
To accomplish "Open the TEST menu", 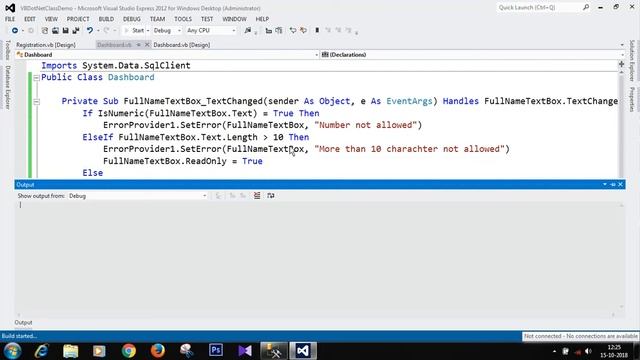I will 207,19.
